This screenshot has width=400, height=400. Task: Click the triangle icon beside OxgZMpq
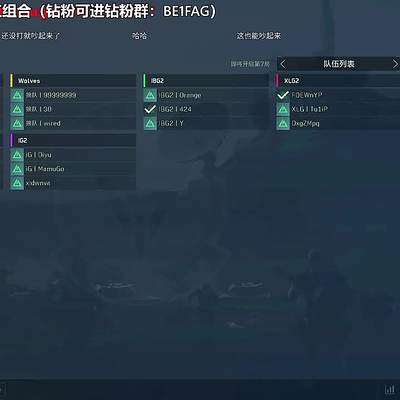[x=283, y=123]
